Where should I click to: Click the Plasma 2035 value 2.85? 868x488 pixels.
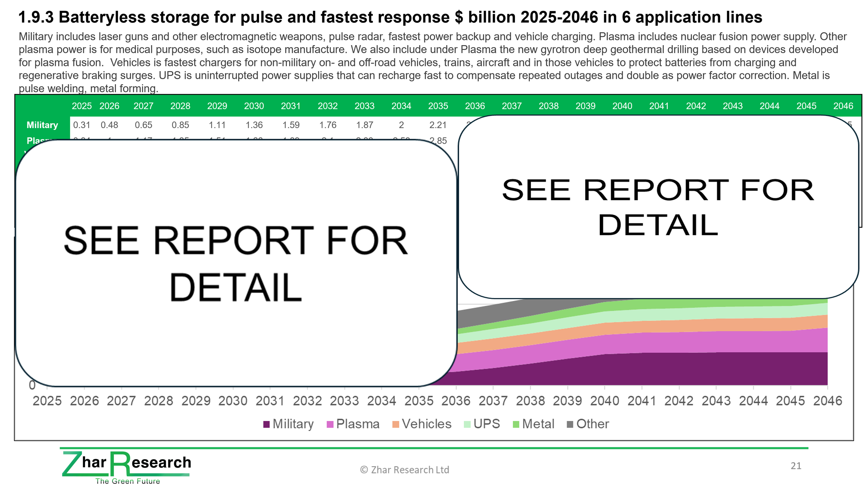pos(438,141)
